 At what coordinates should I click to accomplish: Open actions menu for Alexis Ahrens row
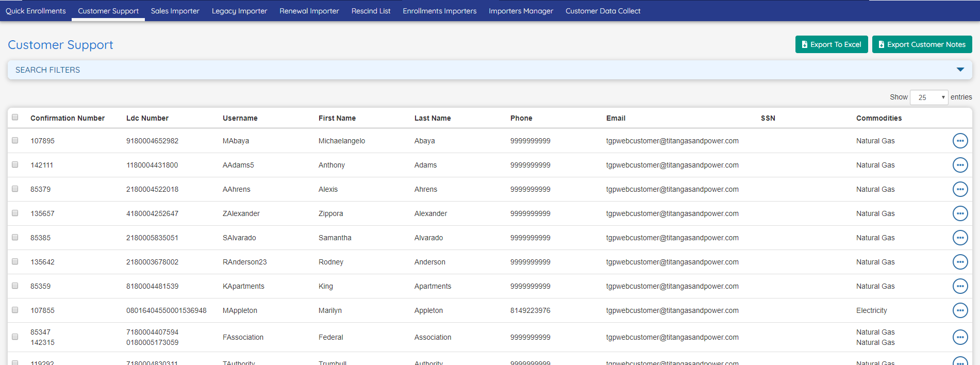point(960,189)
